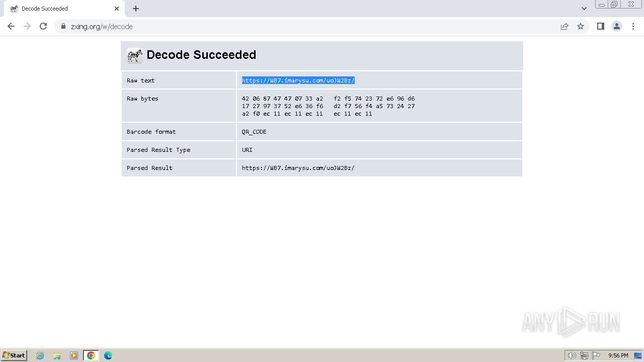Screen dimensions: 644x362
Task: Click the highlighted Raw text URL
Action: [x=298, y=80]
